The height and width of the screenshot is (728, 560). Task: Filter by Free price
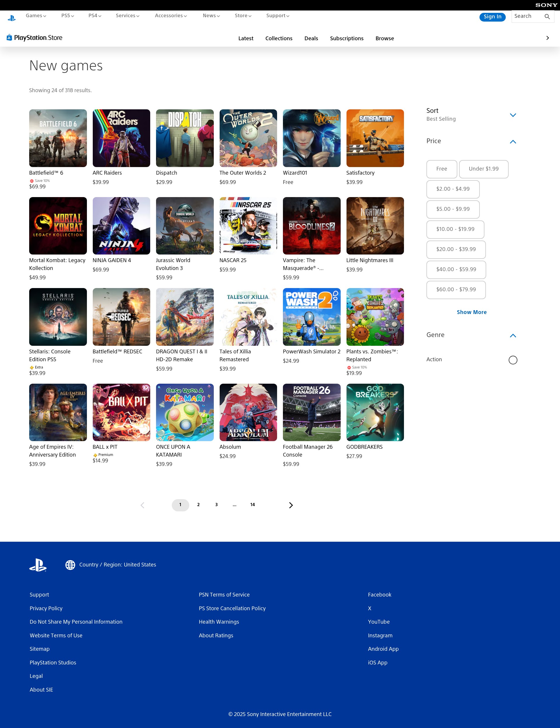pyautogui.click(x=442, y=169)
